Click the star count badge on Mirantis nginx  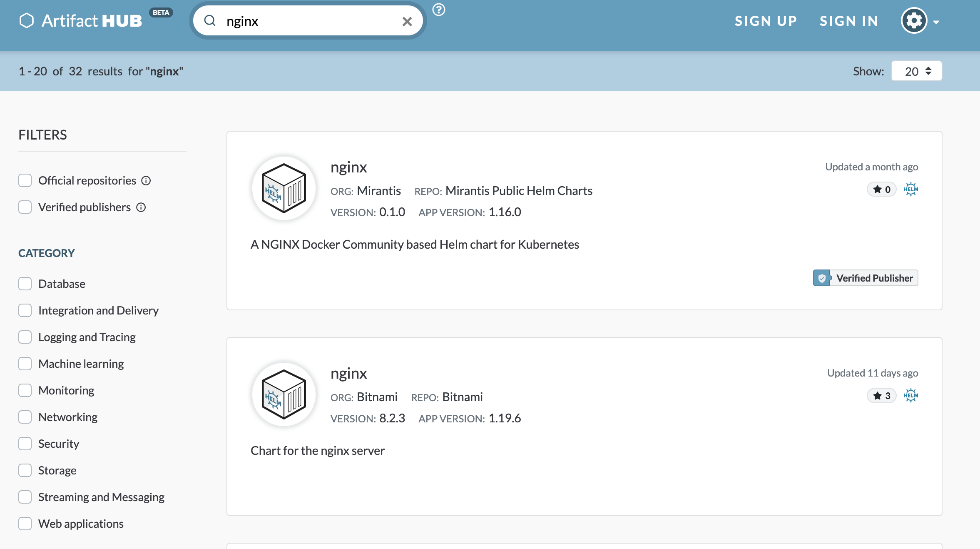pyautogui.click(x=882, y=190)
